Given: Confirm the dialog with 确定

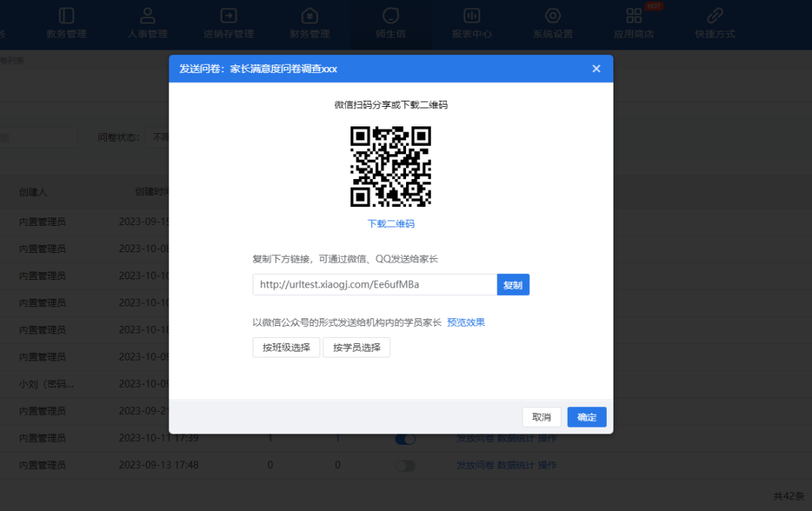Looking at the screenshot, I should 586,417.
